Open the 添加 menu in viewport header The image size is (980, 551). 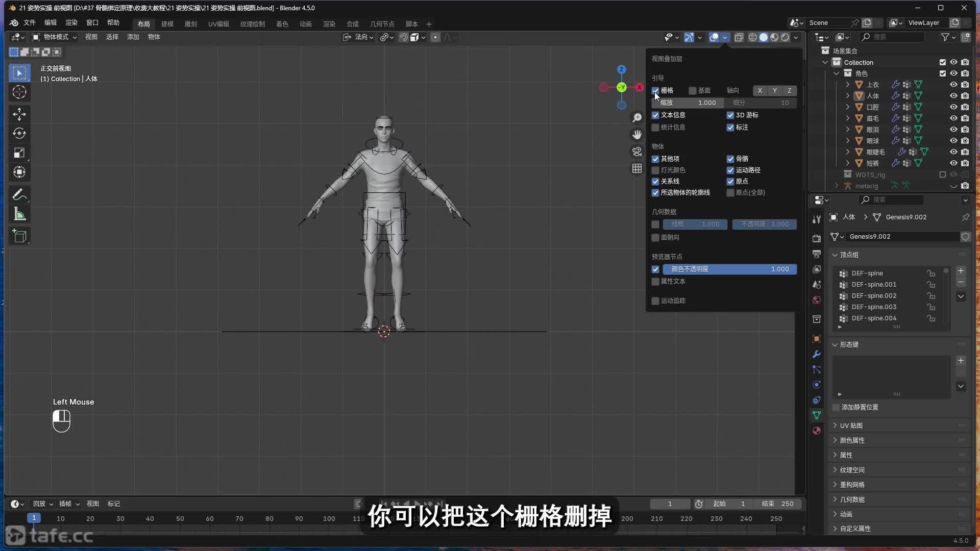pyautogui.click(x=133, y=37)
